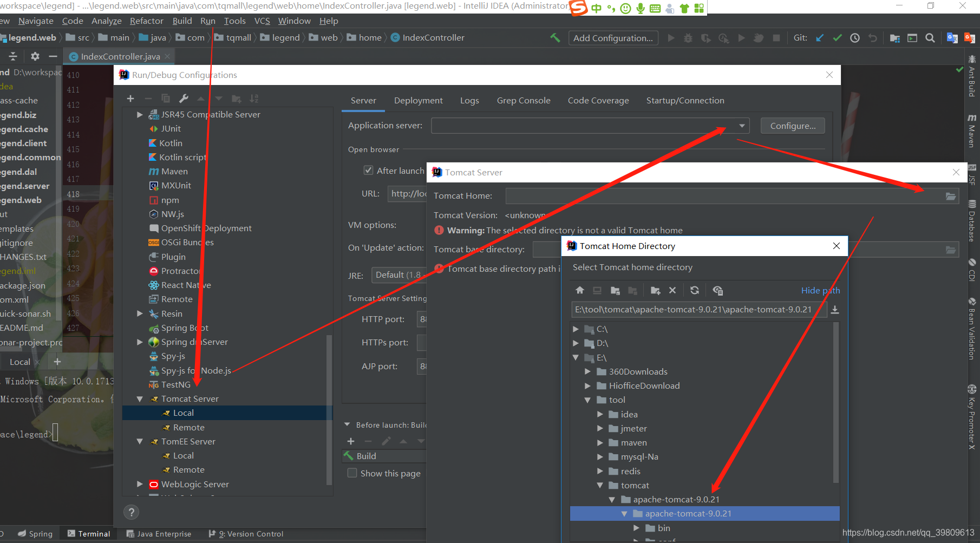Open VCS menu
Viewport: 980px width, 543px height.
pyautogui.click(x=262, y=21)
